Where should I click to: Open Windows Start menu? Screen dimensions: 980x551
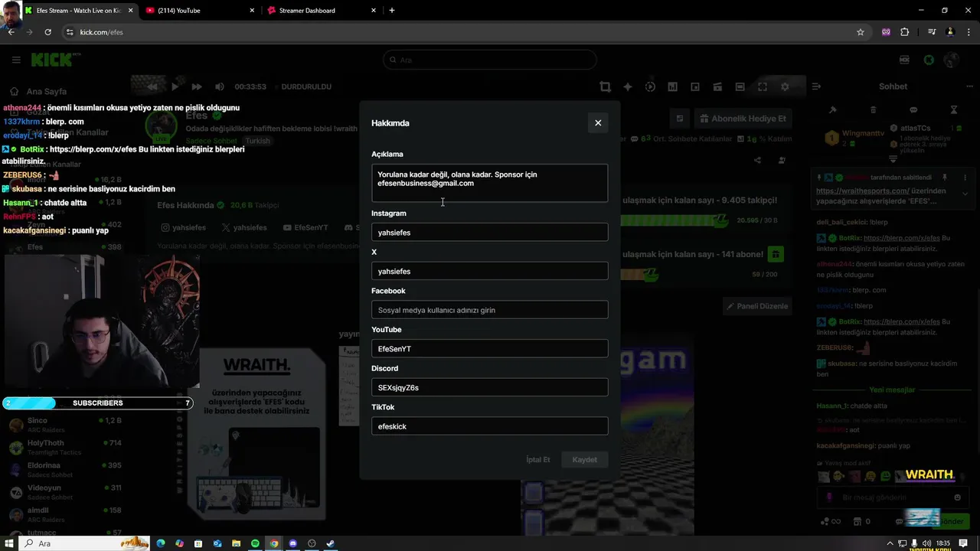click(x=9, y=543)
